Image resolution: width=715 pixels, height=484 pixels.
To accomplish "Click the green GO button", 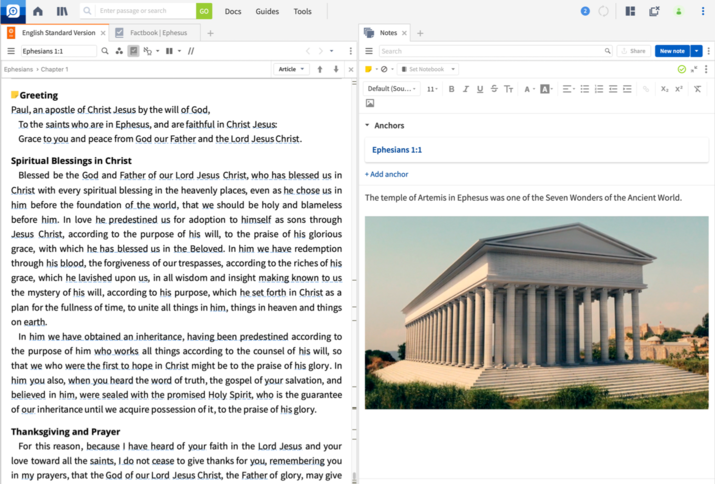I will click(x=204, y=11).
